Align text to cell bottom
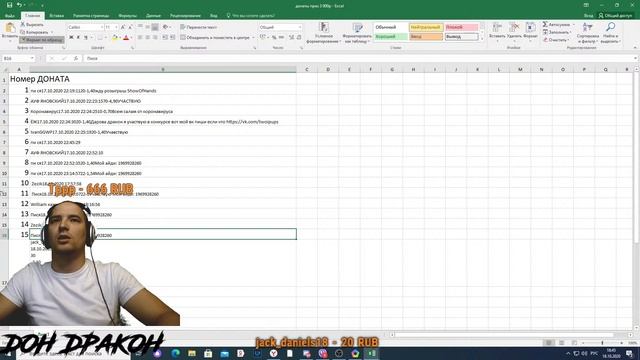 [155, 27]
